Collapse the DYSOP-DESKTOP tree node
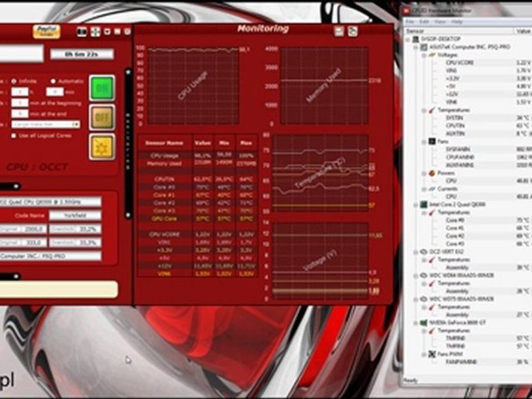Image resolution: width=532 pixels, height=399 pixels. tap(408, 39)
